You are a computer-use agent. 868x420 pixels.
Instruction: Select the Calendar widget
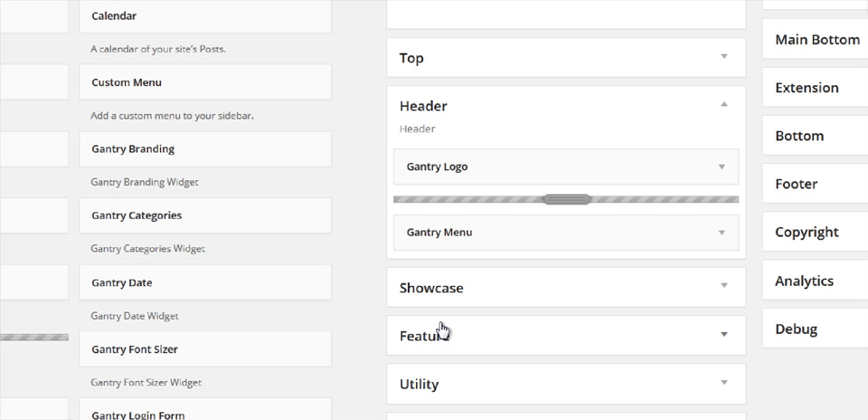pyautogui.click(x=205, y=16)
